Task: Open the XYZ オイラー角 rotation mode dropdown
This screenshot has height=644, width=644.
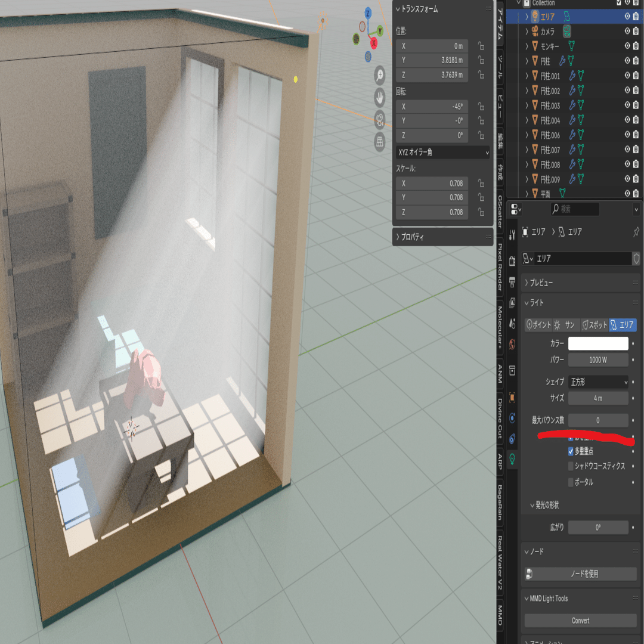Action: [x=442, y=153]
